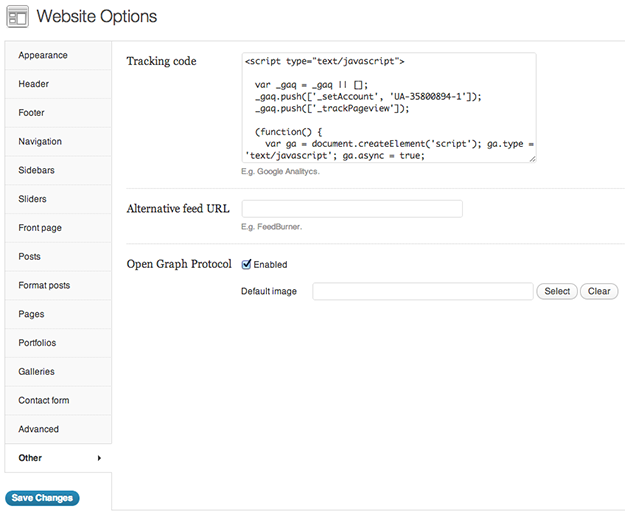Viewport: 625px width, 523px height.
Task: Clear the default image field
Action: [x=599, y=292]
